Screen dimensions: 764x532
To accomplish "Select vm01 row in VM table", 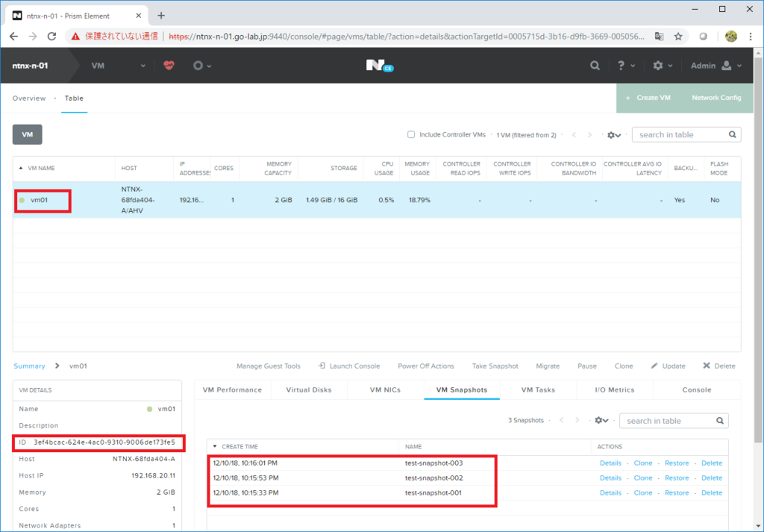I will (377, 200).
